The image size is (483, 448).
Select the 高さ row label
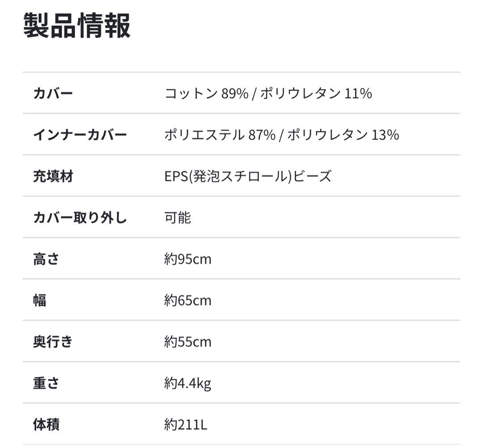point(46,259)
